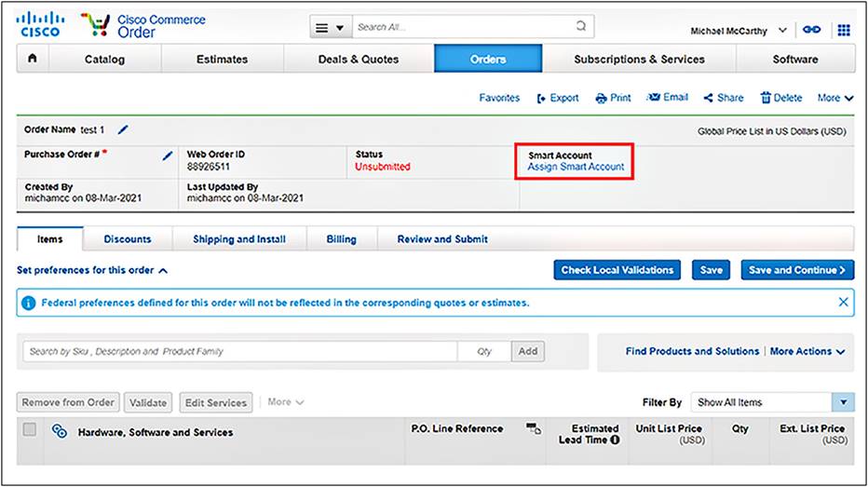The width and height of the screenshot is (868, 487).
Task: Switch to Shipping and Install tab
Action: click(239, 239)
